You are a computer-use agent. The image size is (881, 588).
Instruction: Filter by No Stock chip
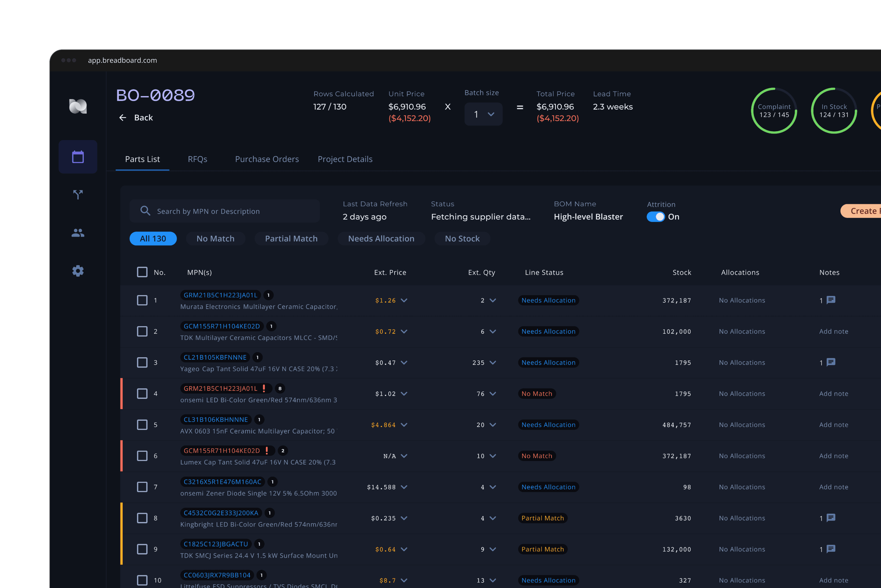(462, 238)
